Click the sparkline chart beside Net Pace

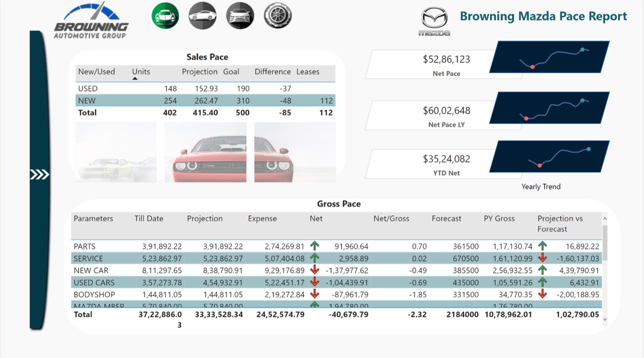point(550,57)
